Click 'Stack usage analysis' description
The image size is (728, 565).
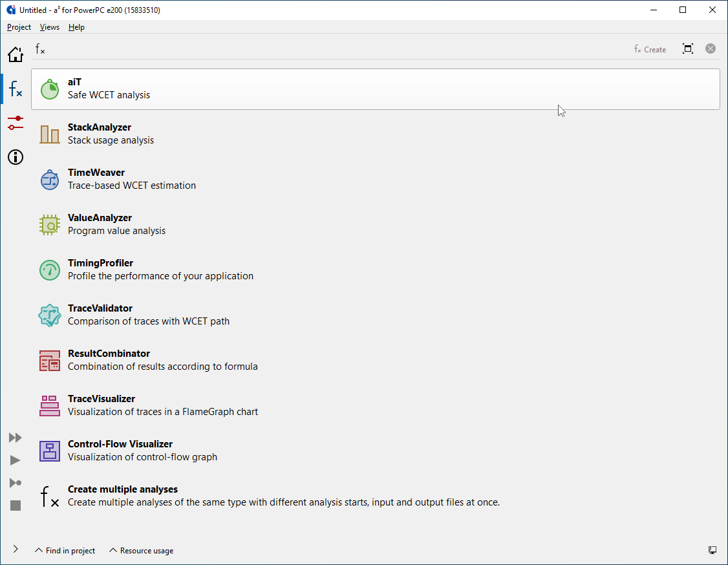(111, 140)
